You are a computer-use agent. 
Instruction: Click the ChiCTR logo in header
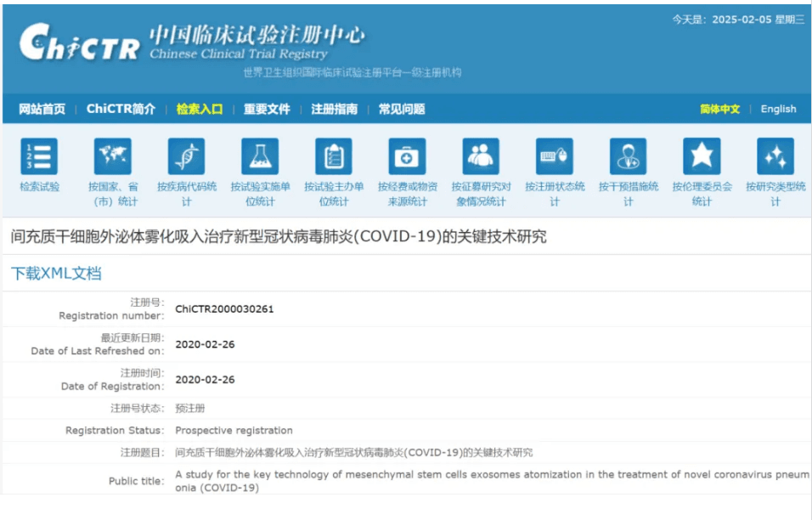pos(79,42)
